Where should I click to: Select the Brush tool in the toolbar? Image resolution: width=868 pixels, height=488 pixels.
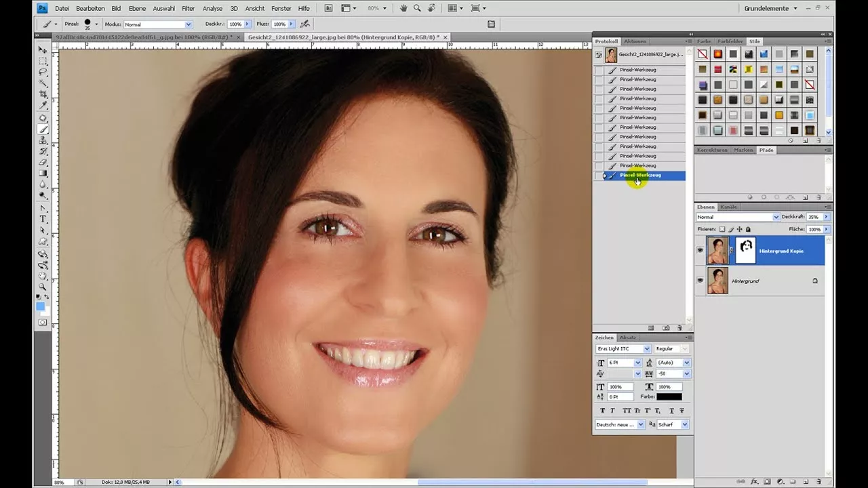(43, 129)
